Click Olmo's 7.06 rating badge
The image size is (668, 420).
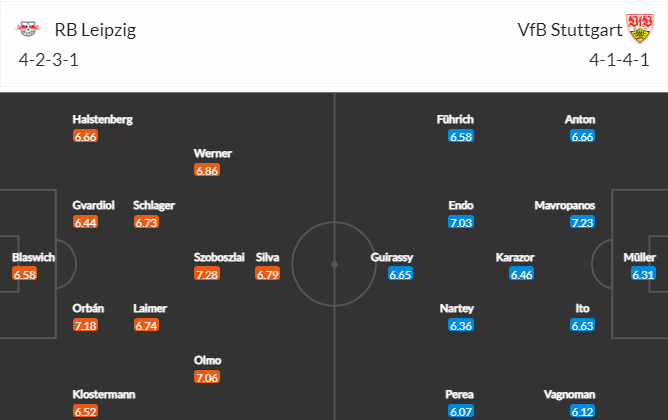pos(207,377)
